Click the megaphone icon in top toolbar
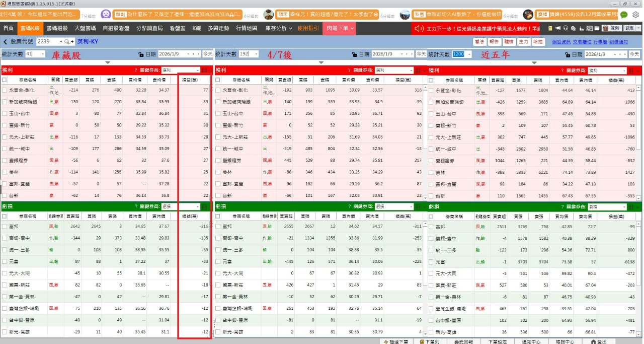 coord(558,28)
